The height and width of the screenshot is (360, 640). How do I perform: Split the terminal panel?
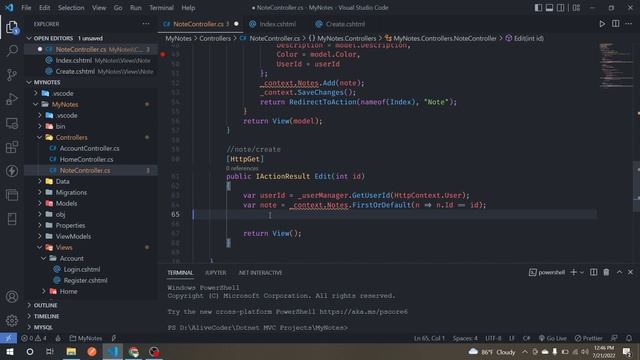(x=593, y=272)
